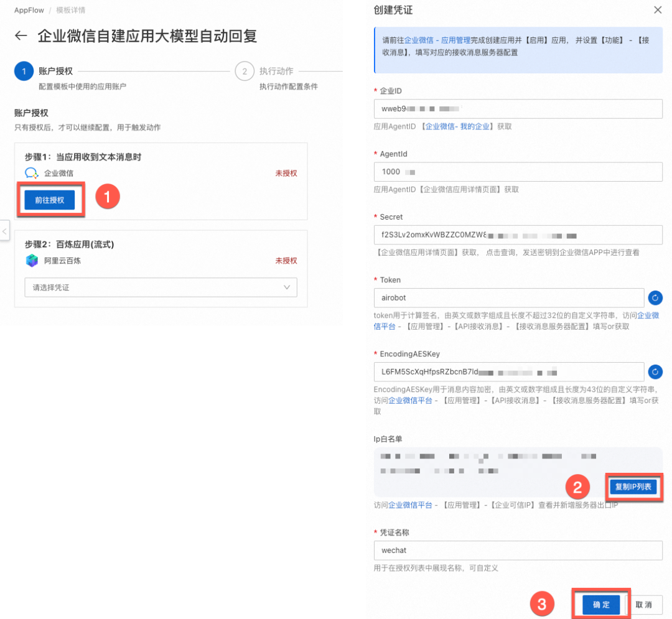Confirm the credential with 确定
The height and width of the screenshot is (619, 672).
[x=601, y=605]
